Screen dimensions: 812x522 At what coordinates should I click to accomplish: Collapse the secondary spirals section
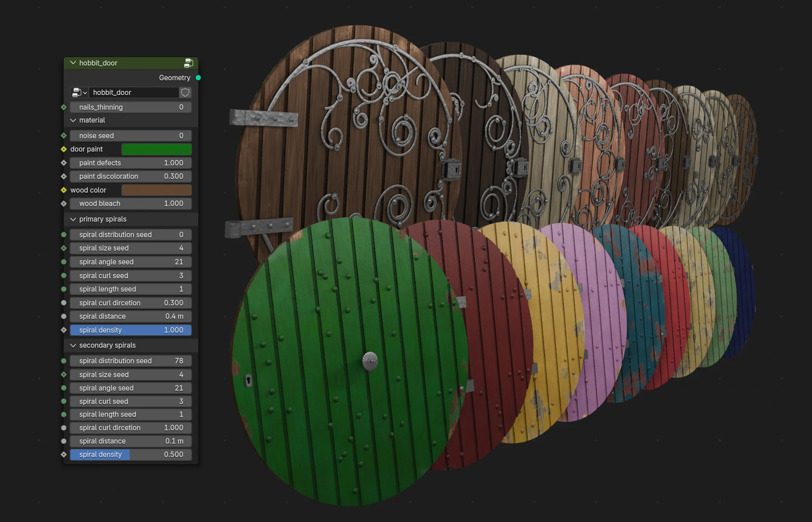[73, 345]
